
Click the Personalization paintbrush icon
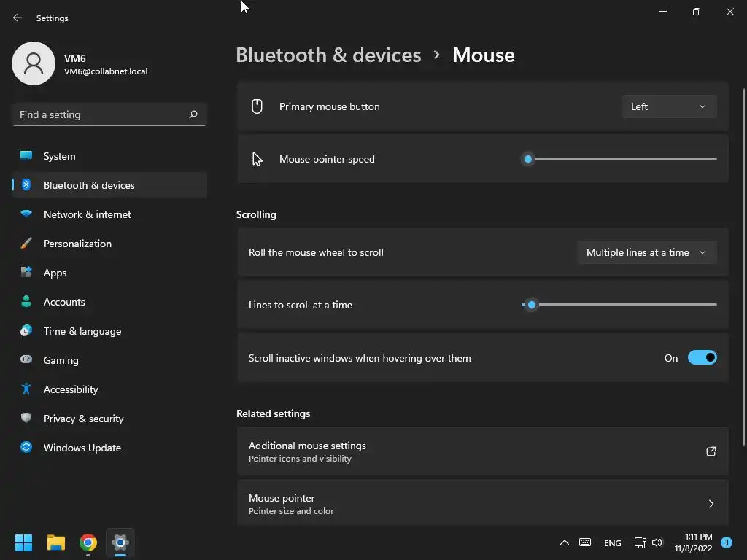tap(26, 244)
